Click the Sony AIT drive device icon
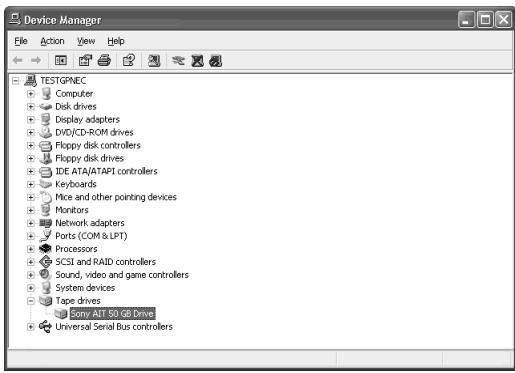Image resolution: width=515 pixels, height=373 pixels. 61,314
